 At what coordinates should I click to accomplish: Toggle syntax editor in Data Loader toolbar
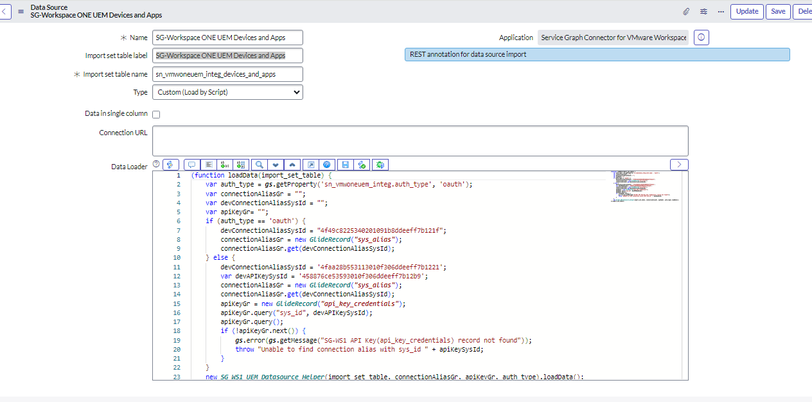tap(170, 165)
